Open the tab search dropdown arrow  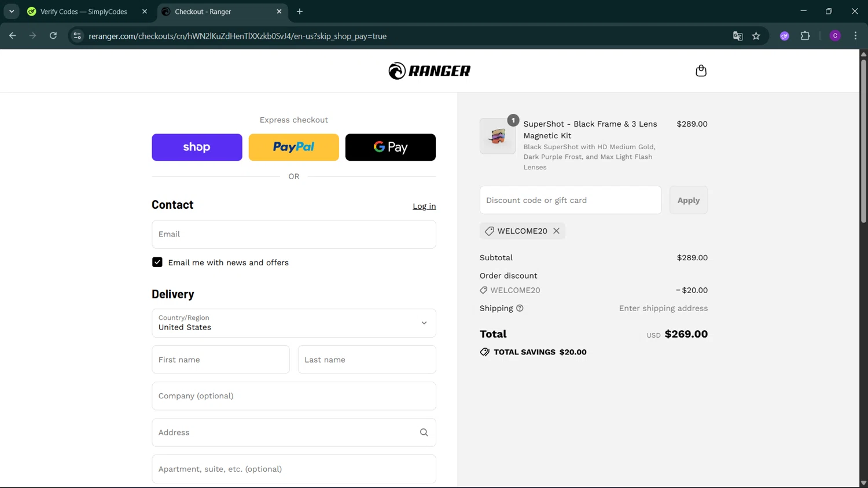point(12,12)
